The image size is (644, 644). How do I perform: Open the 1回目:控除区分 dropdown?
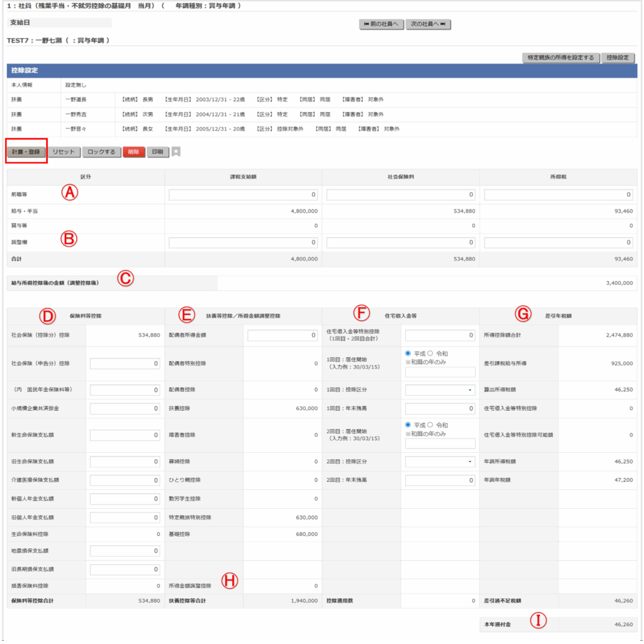tap(440, 390)
